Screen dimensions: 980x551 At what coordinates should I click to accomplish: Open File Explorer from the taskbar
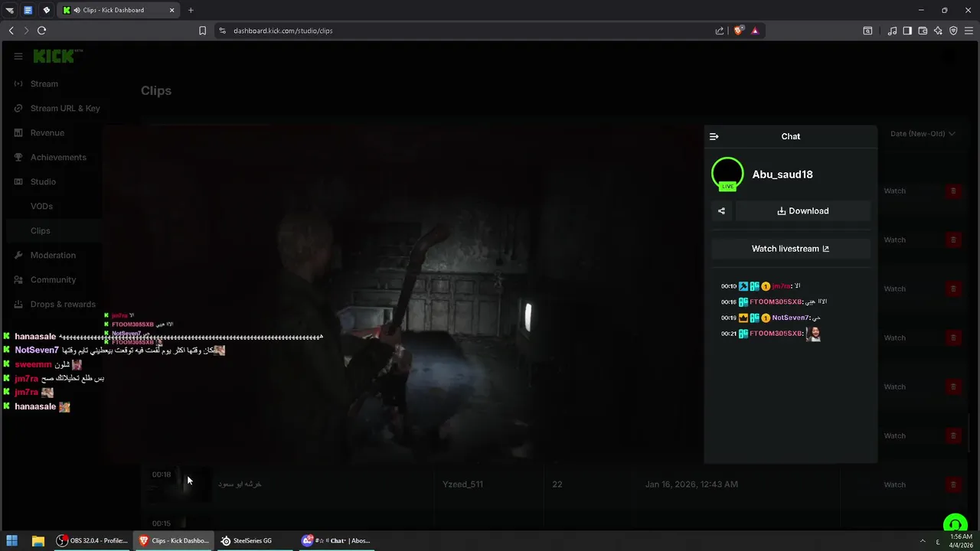[38, 540]
